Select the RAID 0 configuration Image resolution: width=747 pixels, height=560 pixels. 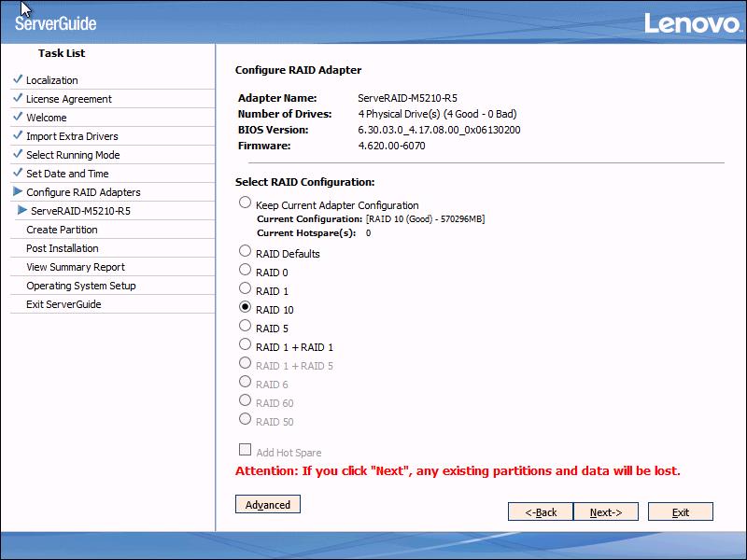click(245, 272)
